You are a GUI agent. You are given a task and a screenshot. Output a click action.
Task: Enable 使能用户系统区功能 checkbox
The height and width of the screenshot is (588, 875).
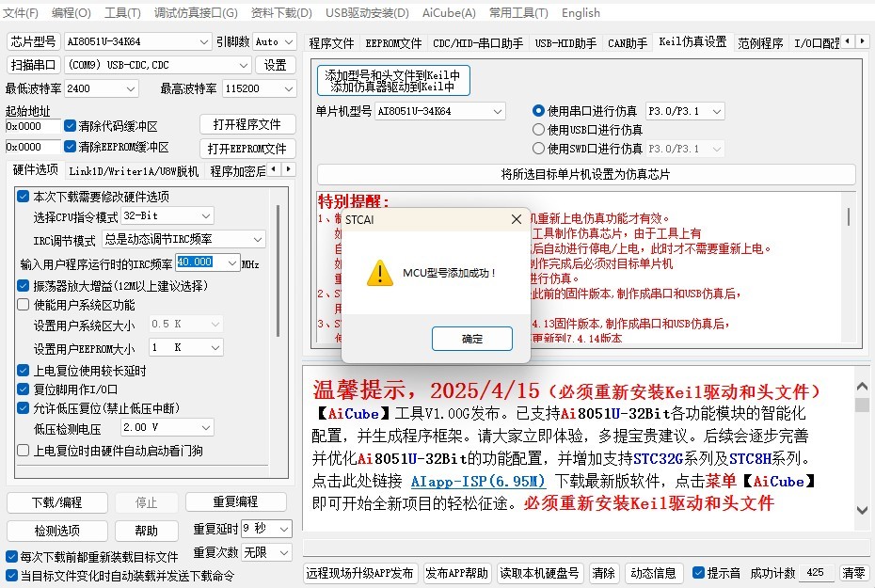pyautogui.click(x=23, y=305)
